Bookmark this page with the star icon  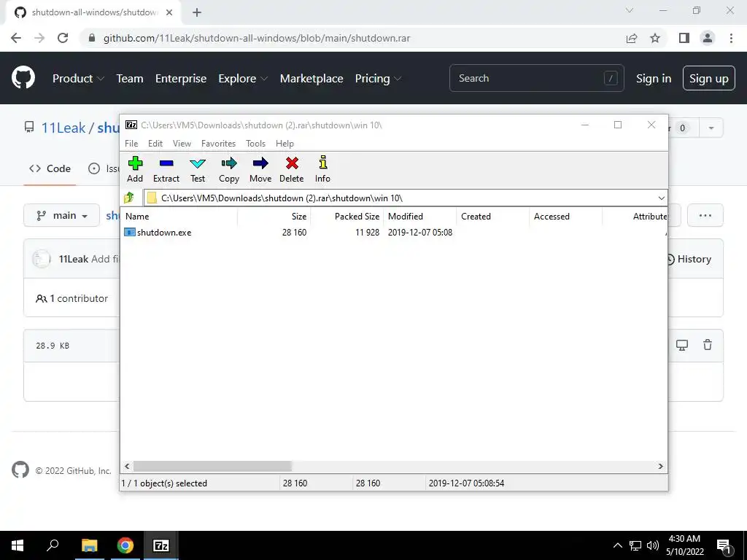[655, 38]
